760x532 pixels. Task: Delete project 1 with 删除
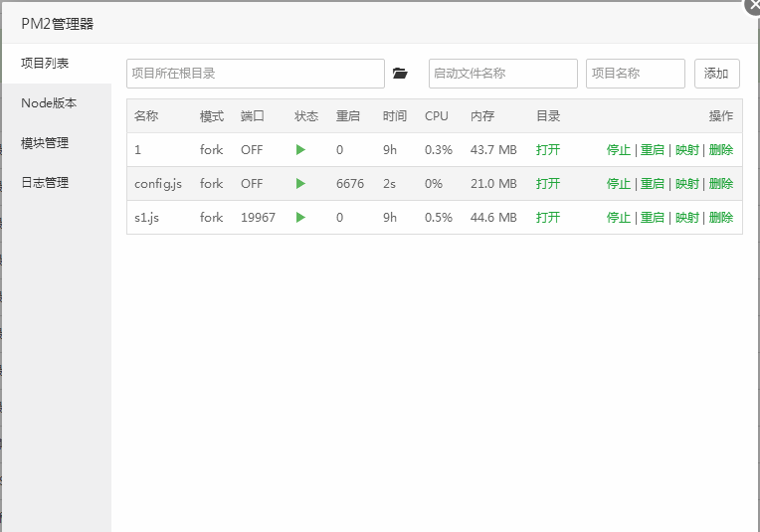(721, 150)
